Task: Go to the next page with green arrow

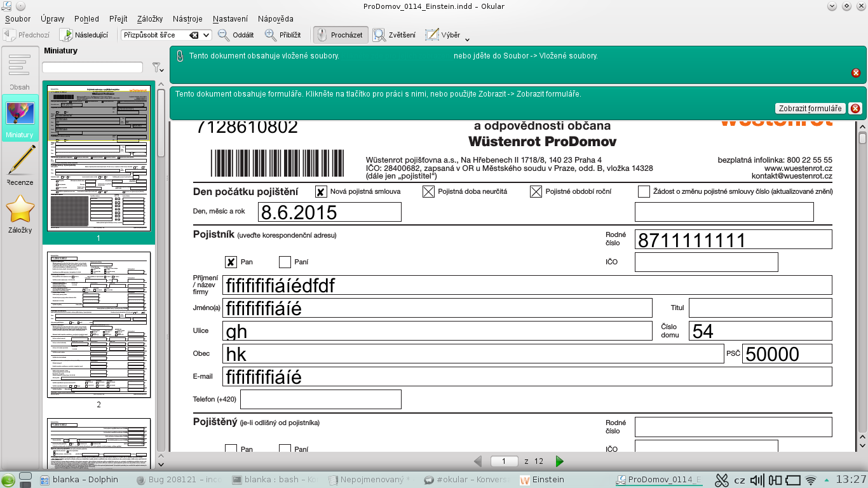Action: (560, 461)
